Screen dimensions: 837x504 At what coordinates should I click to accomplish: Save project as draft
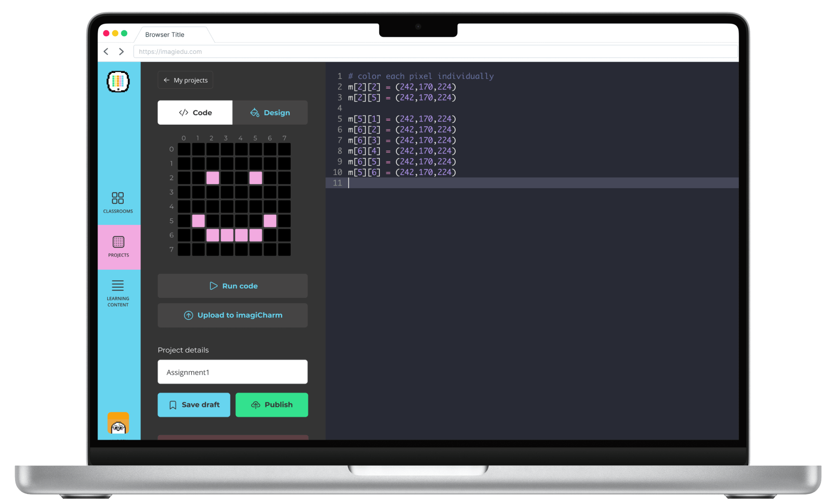(194, 405)
